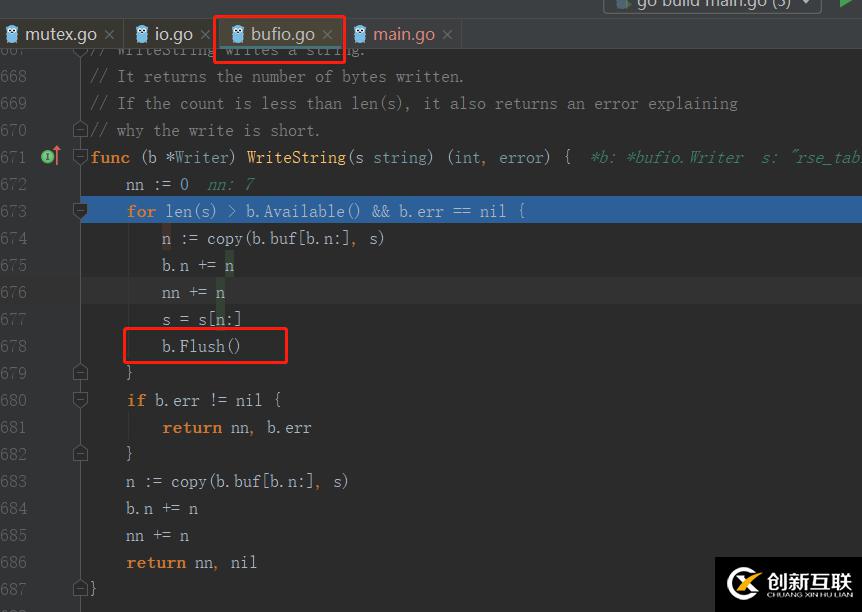Click 'return nn, nil' statement
This screenshot has height=612, width=862.
192,562
